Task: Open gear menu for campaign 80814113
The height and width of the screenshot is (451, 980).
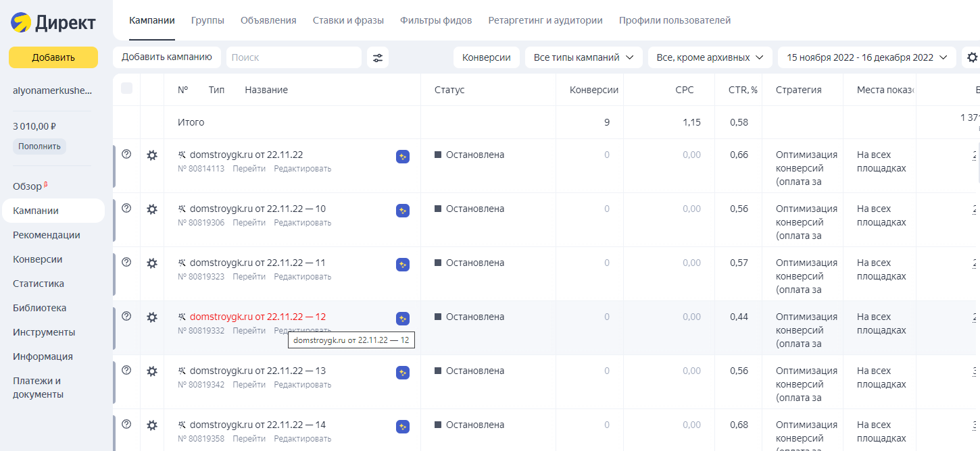Action: pyautogui.click(x=152, y=155)
